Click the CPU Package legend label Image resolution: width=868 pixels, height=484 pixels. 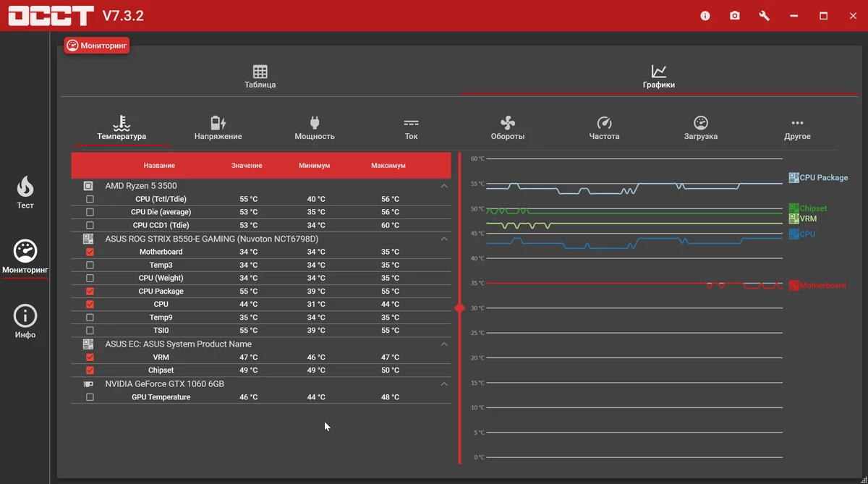tap(824, 177)
